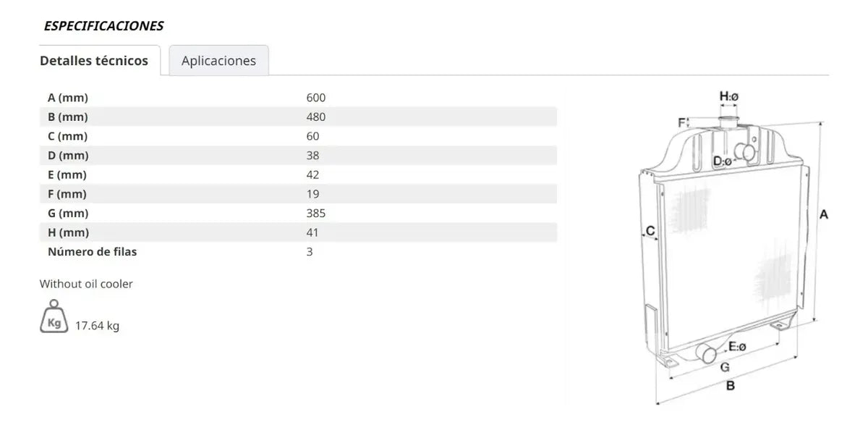Viewport: 868px width, 425px height.
Task: Select the Detalles técnicos tab
Action: click(94, 61)
